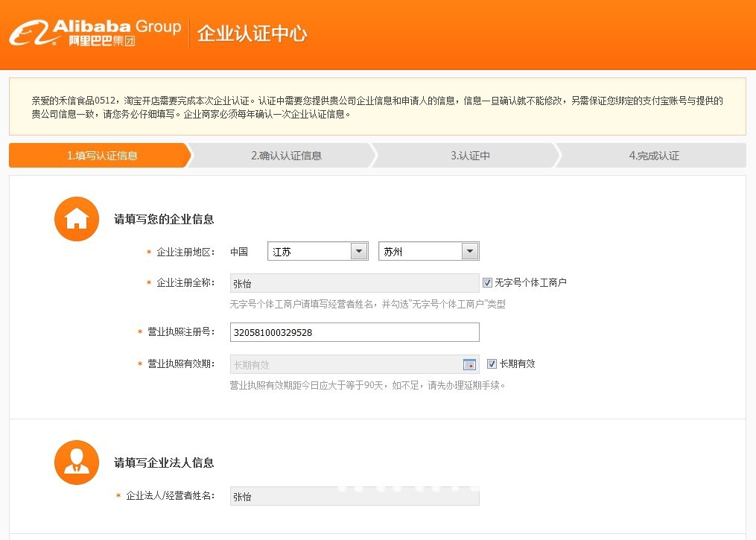The width and height of the screenshot is (756, 540).
Task: Open the 江苏 province dropdown
Action: pos(317,251)
